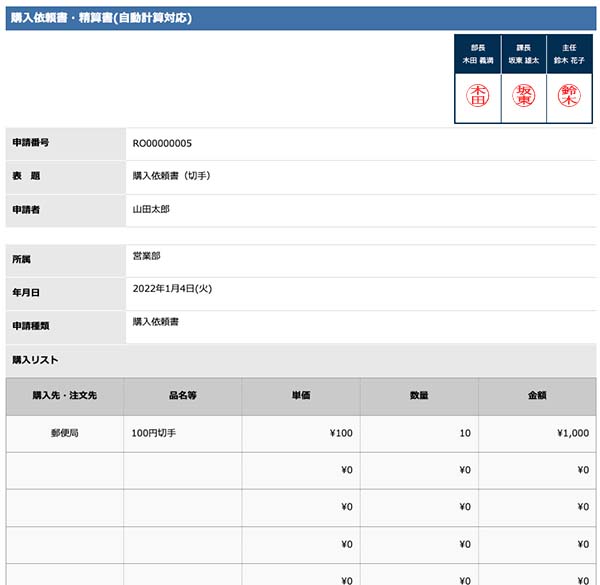
Task: Select the date 2022年1月4日(火)
Action: click(172, 288)
